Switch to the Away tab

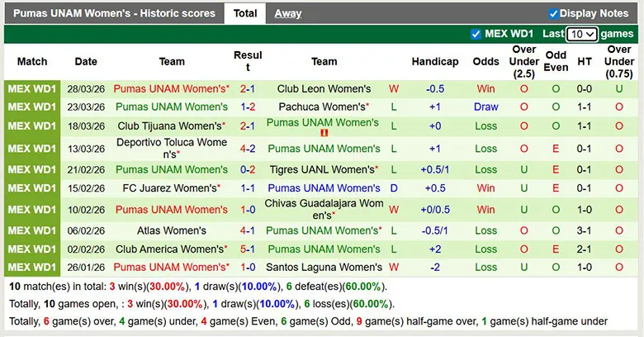pyautogui.click(x=287, y=13)
